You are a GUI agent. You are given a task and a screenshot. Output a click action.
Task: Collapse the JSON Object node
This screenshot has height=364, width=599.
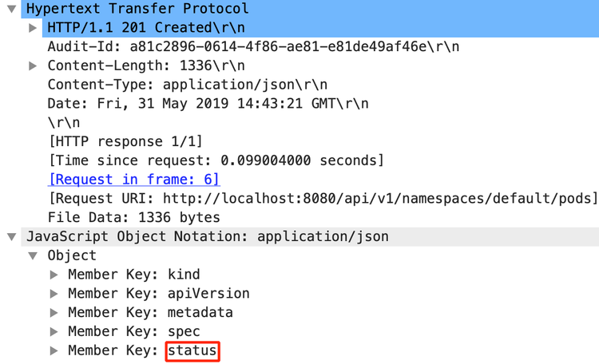point(33,256)
